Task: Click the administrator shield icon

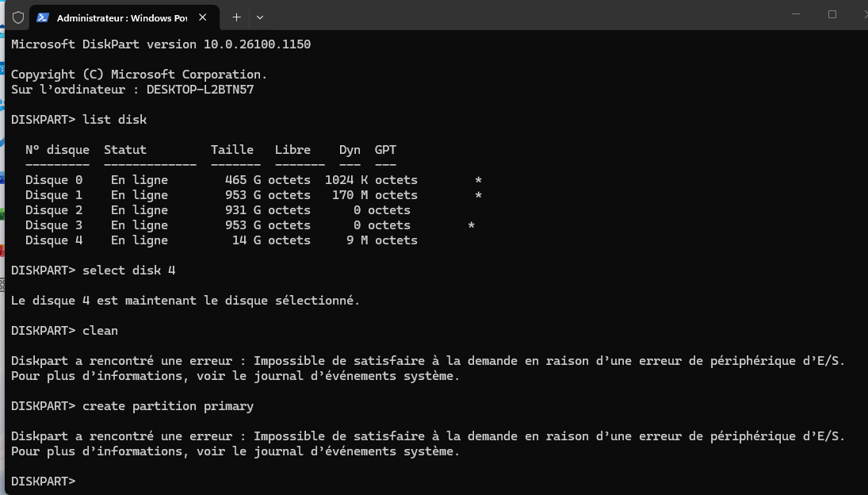Action: 17,17
